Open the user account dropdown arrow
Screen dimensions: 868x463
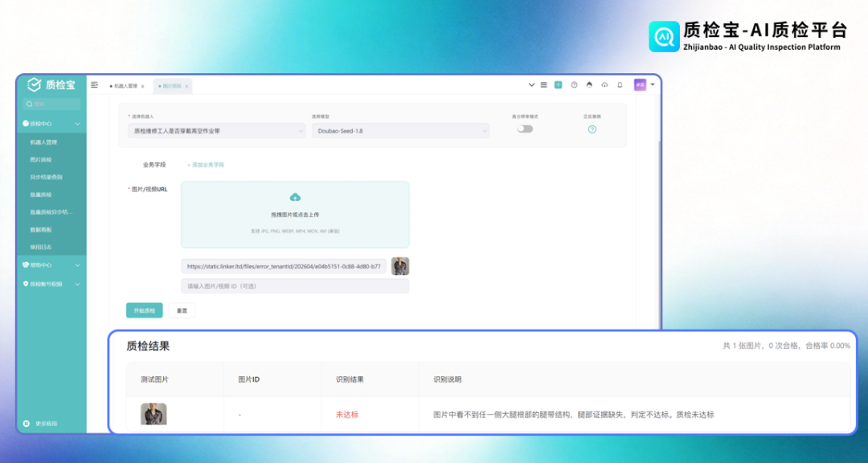click(653, 84)
